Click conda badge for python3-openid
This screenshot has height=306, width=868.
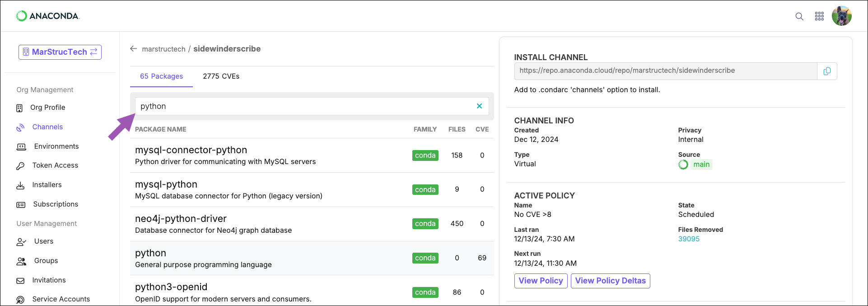[425, 292]
